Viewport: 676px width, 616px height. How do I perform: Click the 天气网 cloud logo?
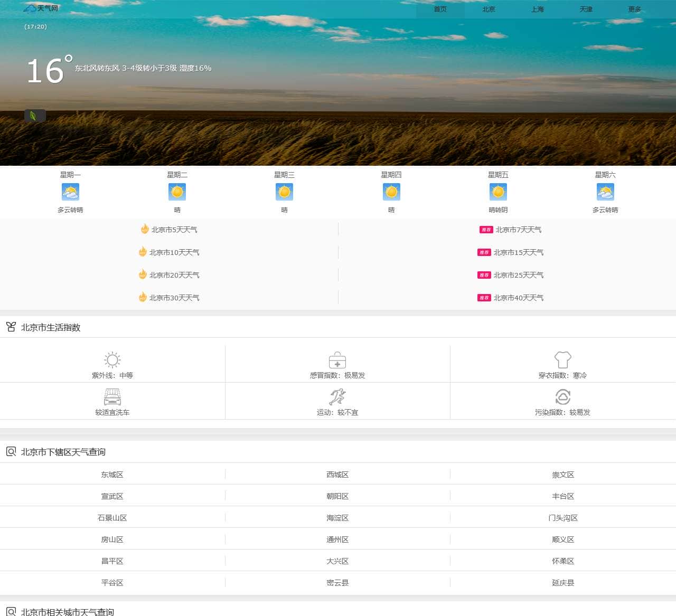click(41, 8)
